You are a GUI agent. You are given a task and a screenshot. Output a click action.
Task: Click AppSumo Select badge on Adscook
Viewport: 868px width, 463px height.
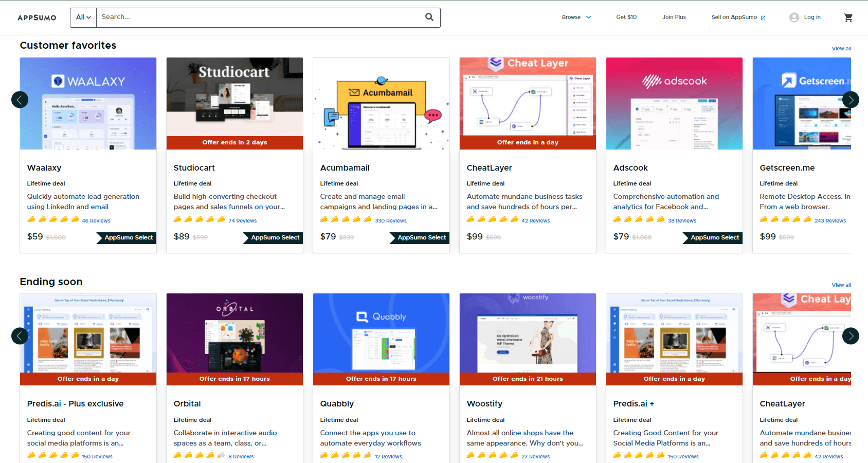[713, 238]
